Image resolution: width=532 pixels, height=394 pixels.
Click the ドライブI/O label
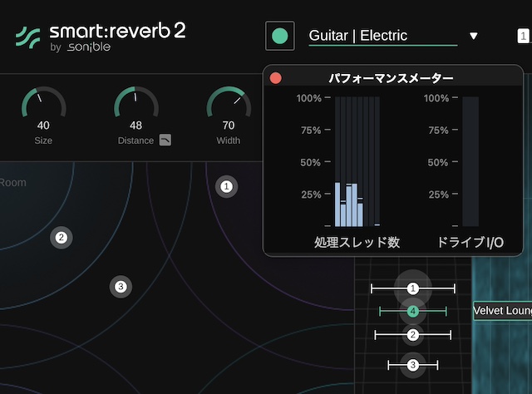click(470, 242)
